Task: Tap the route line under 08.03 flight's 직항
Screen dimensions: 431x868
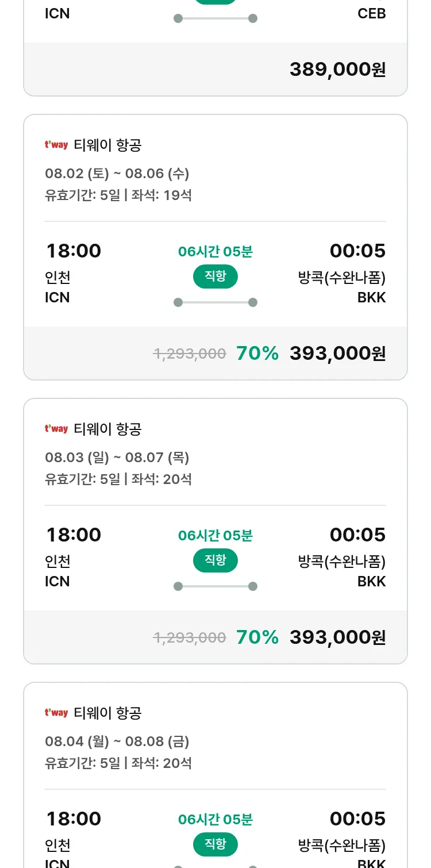Action: (215, 586)
